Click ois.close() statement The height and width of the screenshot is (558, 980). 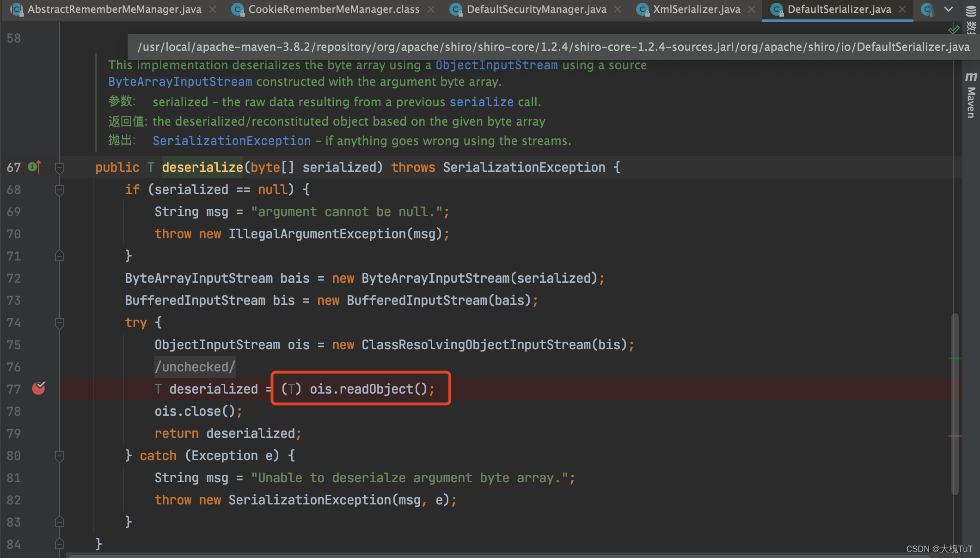pos(198,412)
